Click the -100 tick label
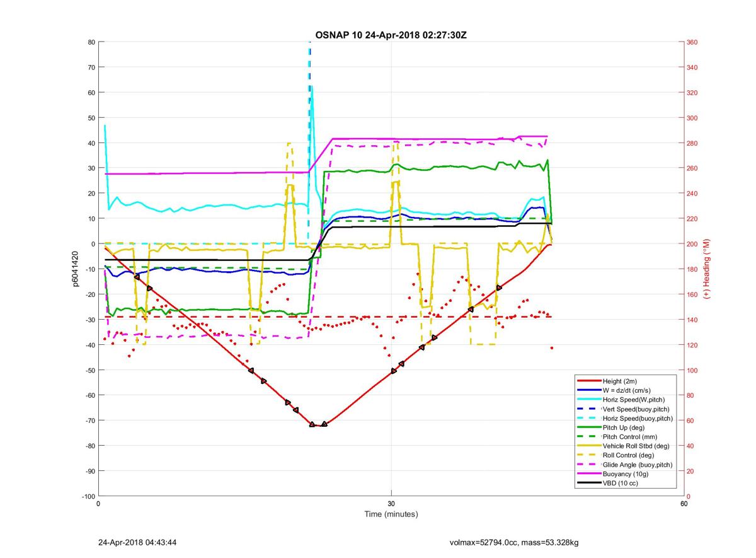 click(89, 496)
